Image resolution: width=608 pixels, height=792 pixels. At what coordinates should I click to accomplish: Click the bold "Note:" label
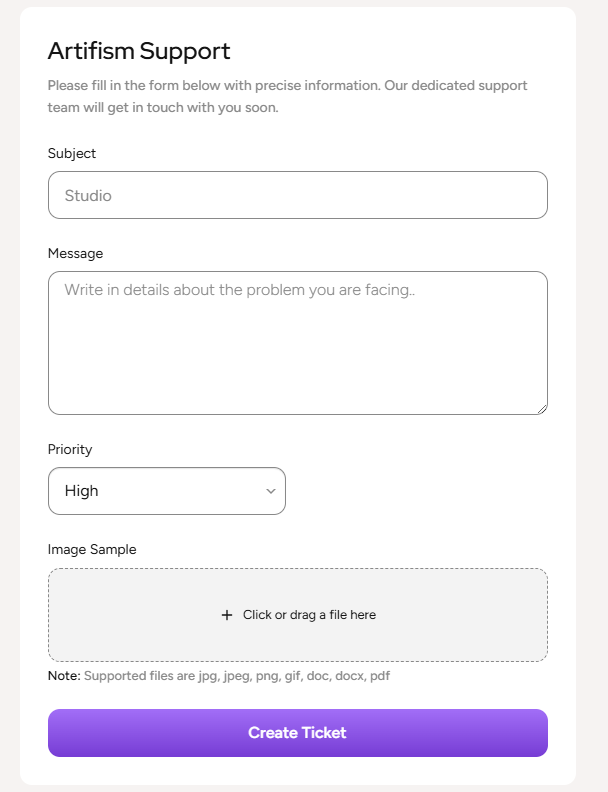(63, 676)
